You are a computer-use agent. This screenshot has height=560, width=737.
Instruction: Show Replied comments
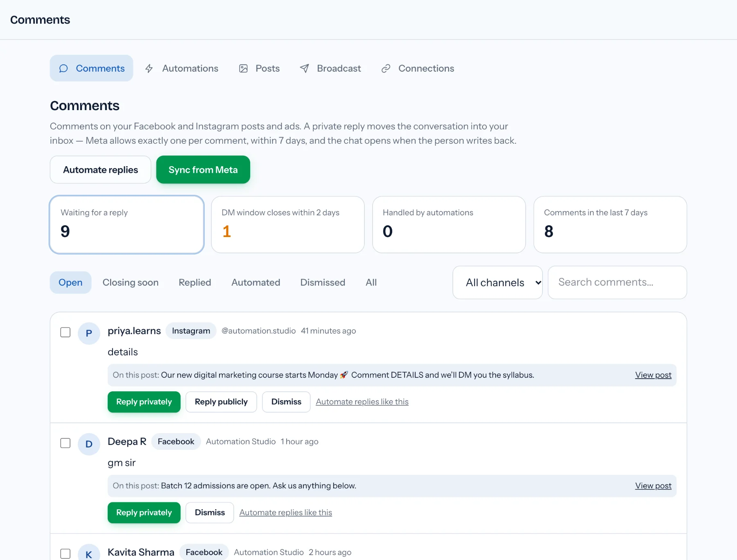(195, 282)
